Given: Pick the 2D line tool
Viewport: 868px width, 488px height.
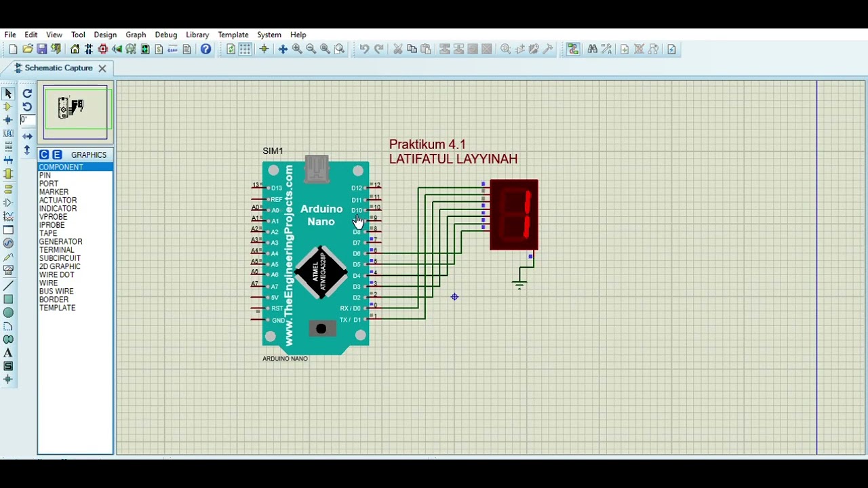Looking at the screenshot, I should (8, 285).
